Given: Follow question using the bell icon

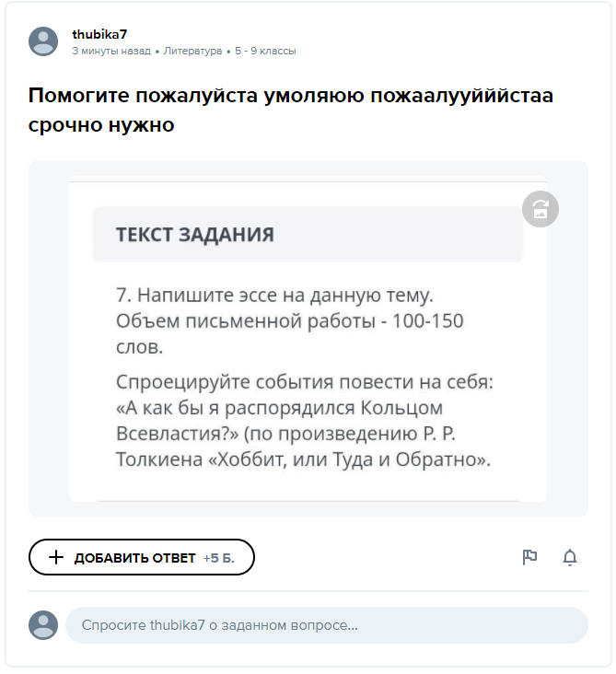Looking at the screenshot, I should point(570,557).
